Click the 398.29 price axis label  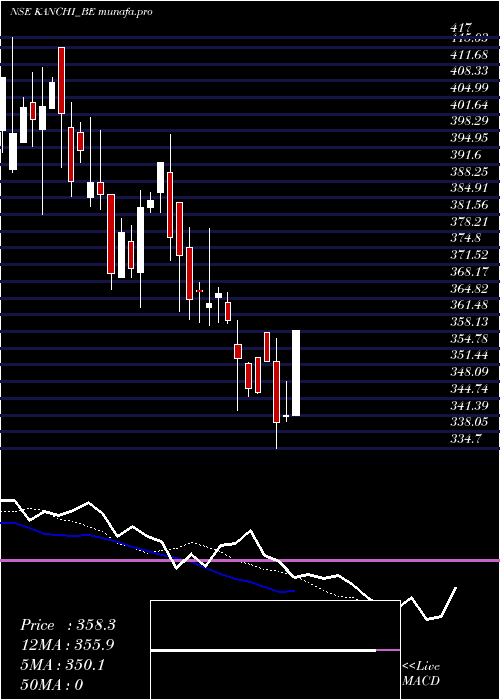(x=469, y=121)
